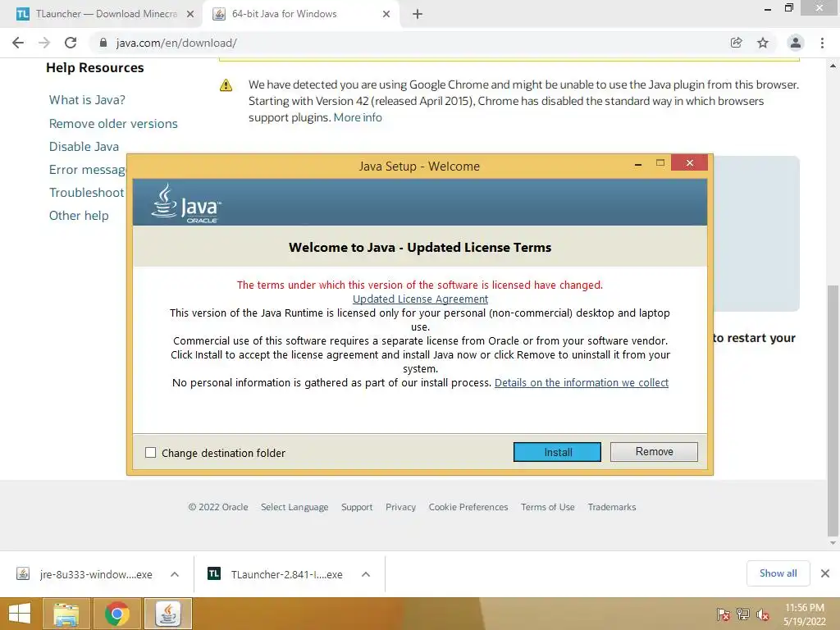Open Error messages help link
840x630 pixels.
(87, 169)
